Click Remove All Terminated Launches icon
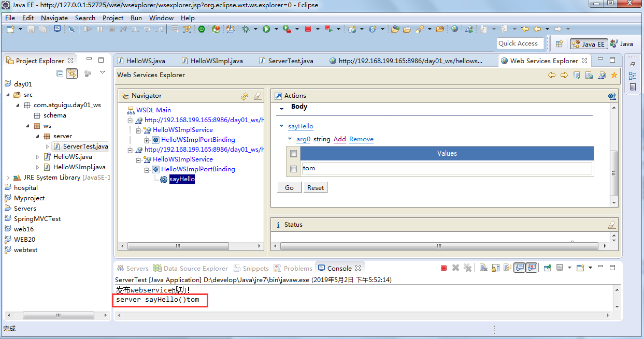 pyautogui.click(x=468, y=268)
